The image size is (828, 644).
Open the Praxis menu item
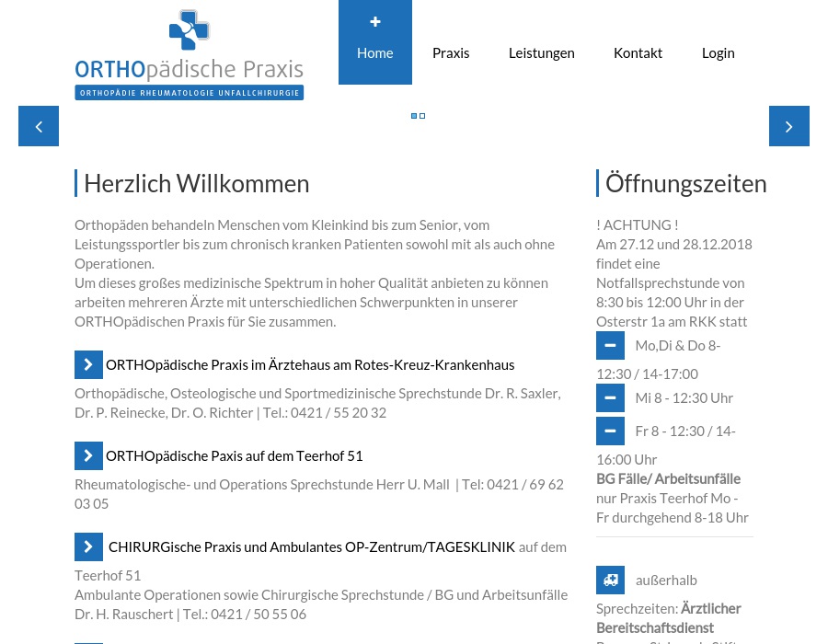coord(451,53)
